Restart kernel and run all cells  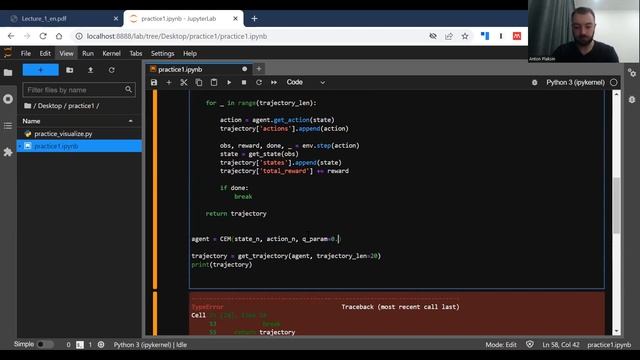[274, 82]
